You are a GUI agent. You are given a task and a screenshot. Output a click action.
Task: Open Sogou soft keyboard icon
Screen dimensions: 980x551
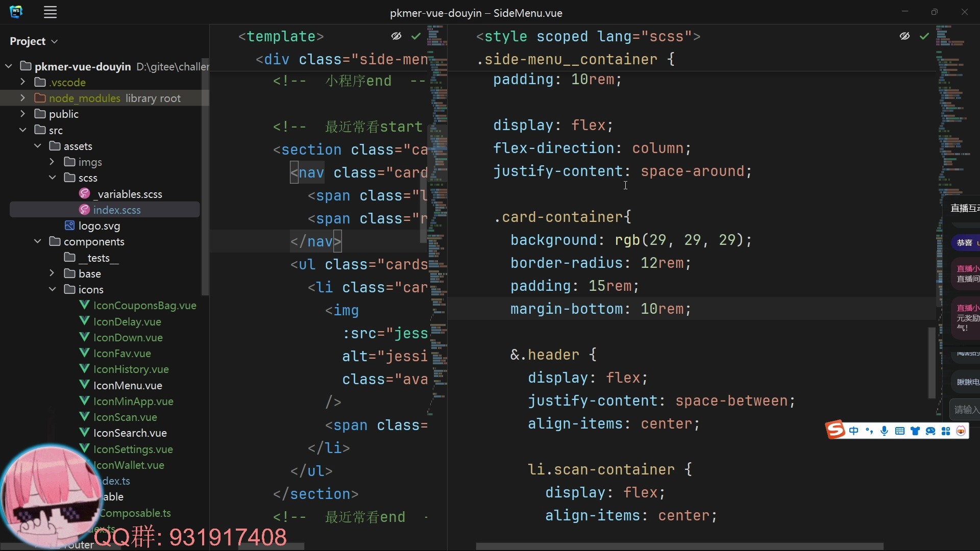coord(900,431)
